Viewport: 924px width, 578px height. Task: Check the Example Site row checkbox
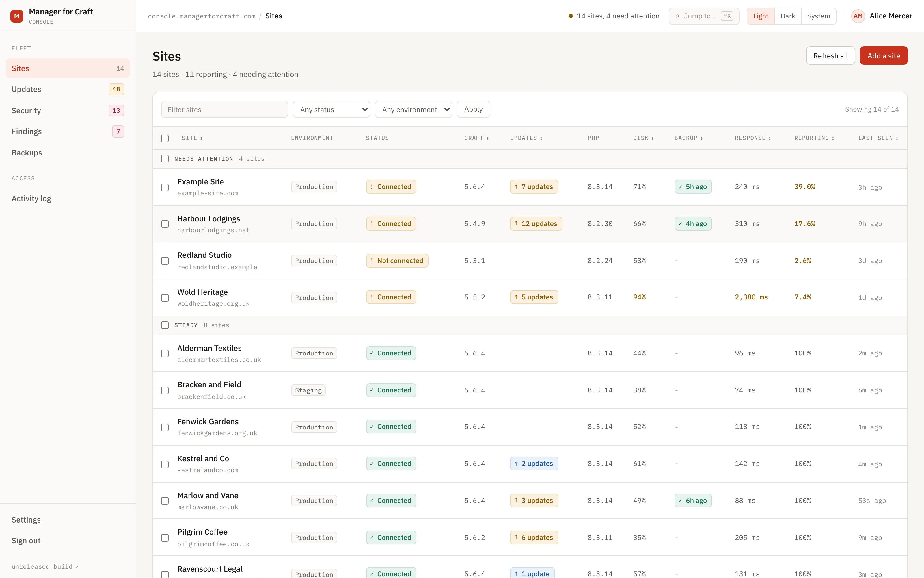pyautogui.click(x=165, y=187)
